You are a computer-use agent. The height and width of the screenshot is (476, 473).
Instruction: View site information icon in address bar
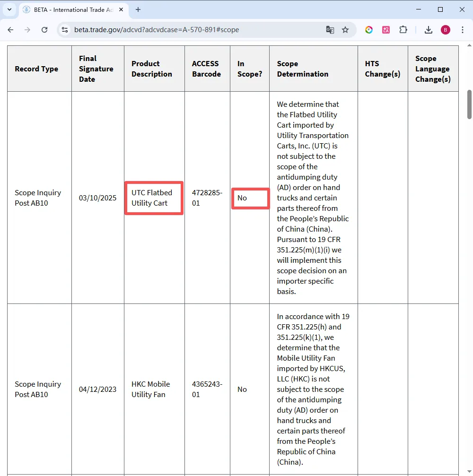[65, 30]
